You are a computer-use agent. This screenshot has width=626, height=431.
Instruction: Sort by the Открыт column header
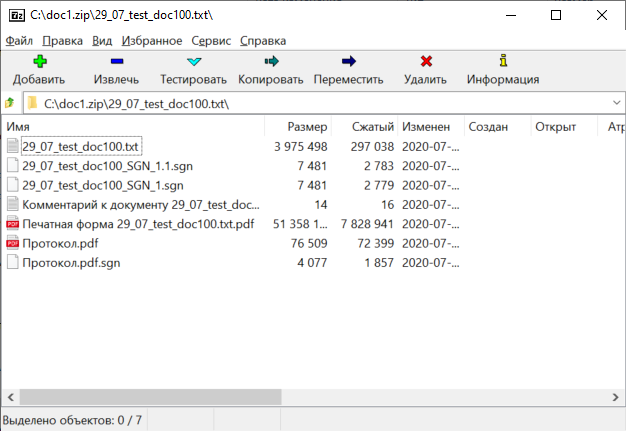564,127
